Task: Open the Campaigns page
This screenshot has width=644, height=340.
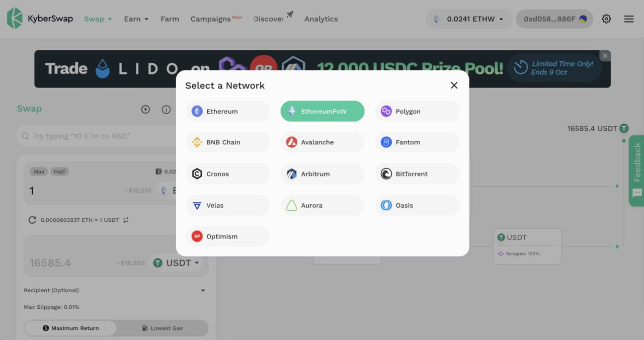Action: coord(216,19)
